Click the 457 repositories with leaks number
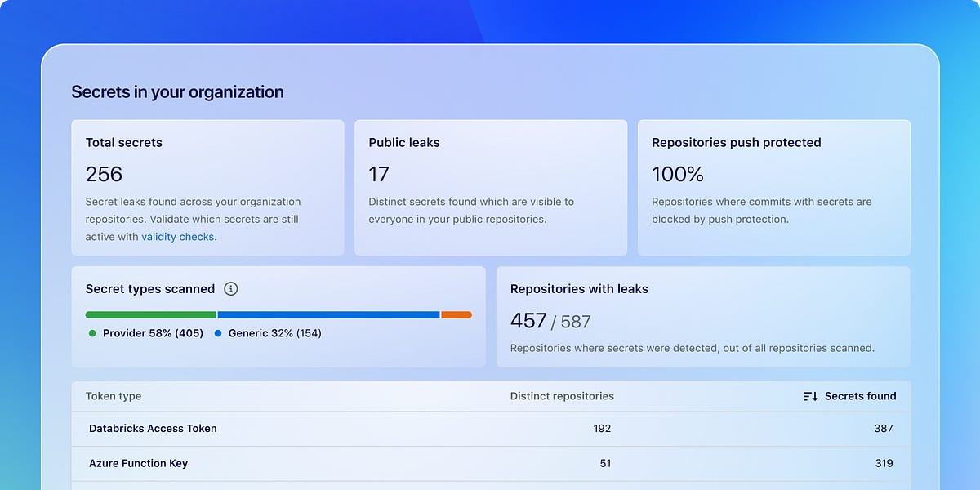This screenshot has height=490, width=980. (x=528, y=321)
